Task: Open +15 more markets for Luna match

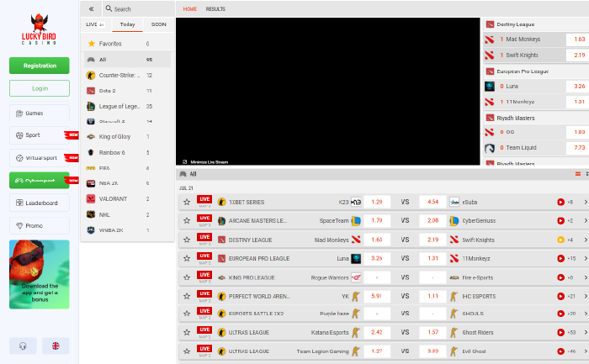Action: (571, 259)
